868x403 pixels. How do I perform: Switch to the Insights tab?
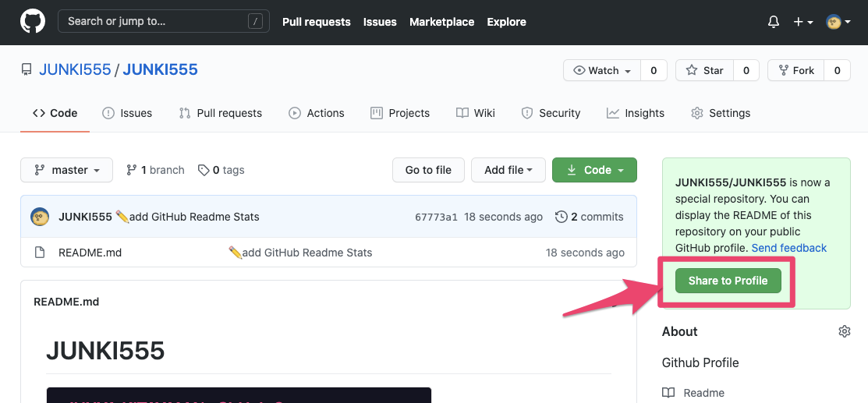(636, 113)
